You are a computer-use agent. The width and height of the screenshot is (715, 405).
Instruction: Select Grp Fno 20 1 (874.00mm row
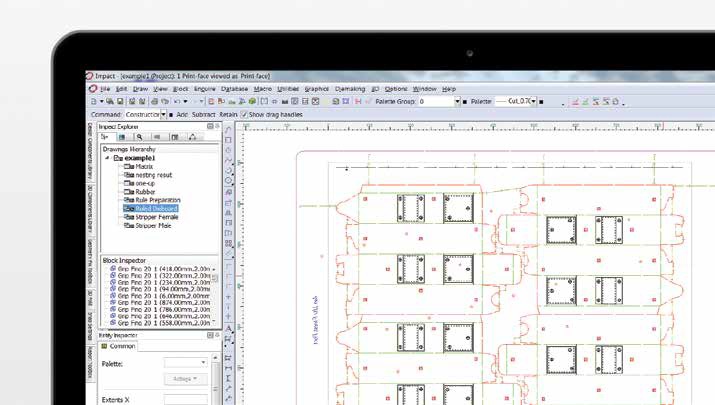click(160, 302)
